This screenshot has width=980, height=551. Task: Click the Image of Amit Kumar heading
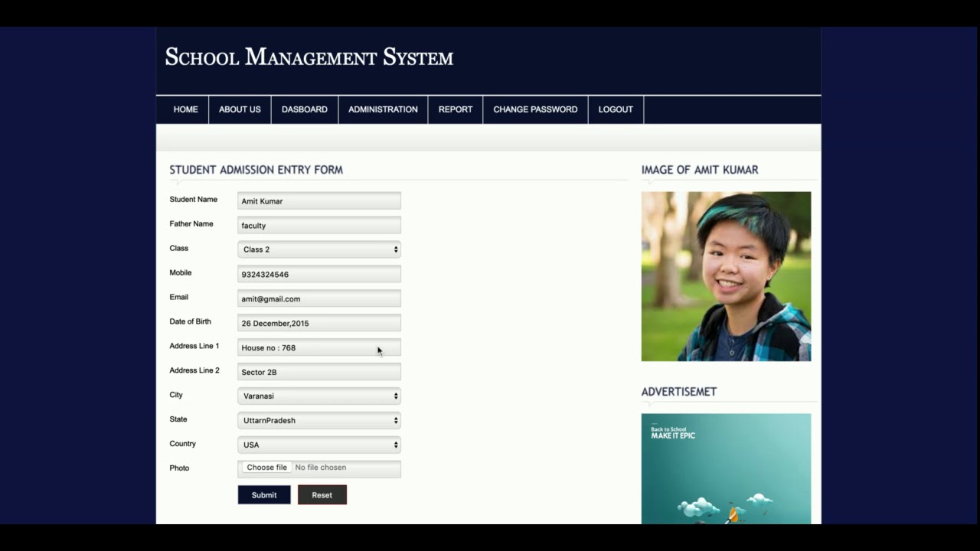point(700,170)
